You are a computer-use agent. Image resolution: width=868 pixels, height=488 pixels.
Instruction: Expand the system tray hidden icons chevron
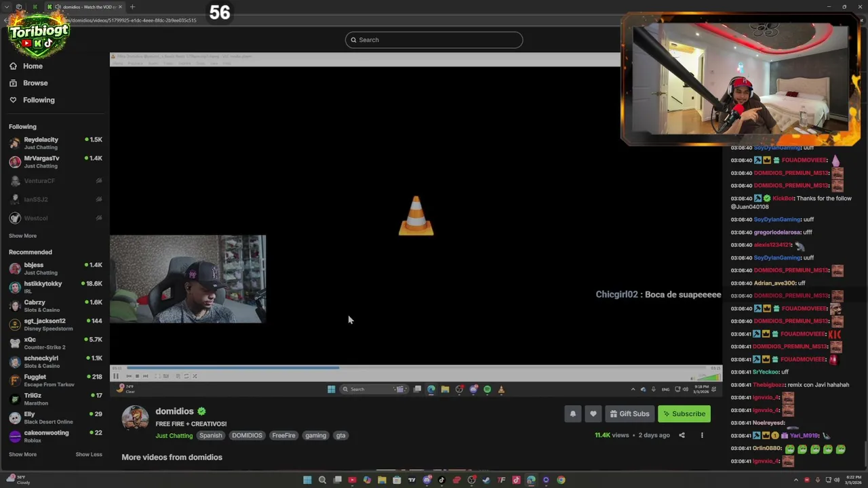point(797,480)
